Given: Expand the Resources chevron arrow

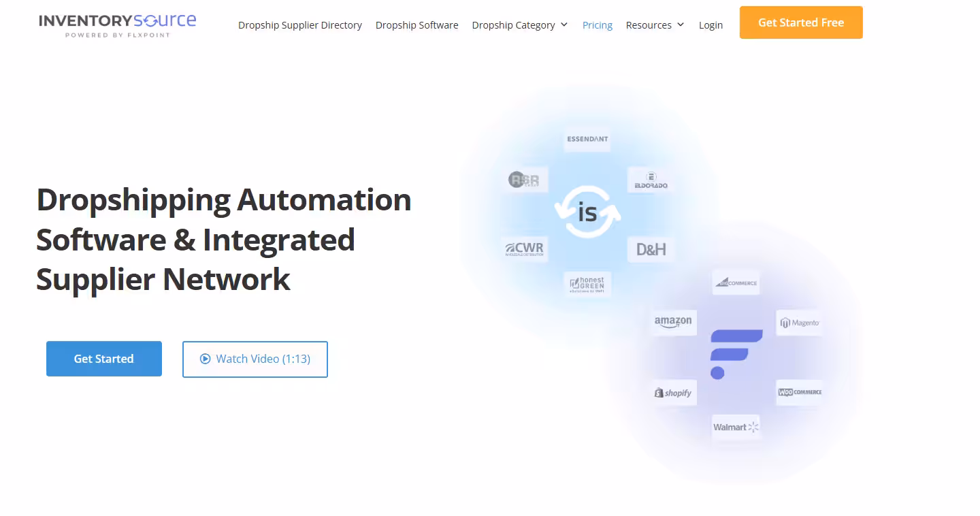Looking at the screenshot, I should point(680,25).
